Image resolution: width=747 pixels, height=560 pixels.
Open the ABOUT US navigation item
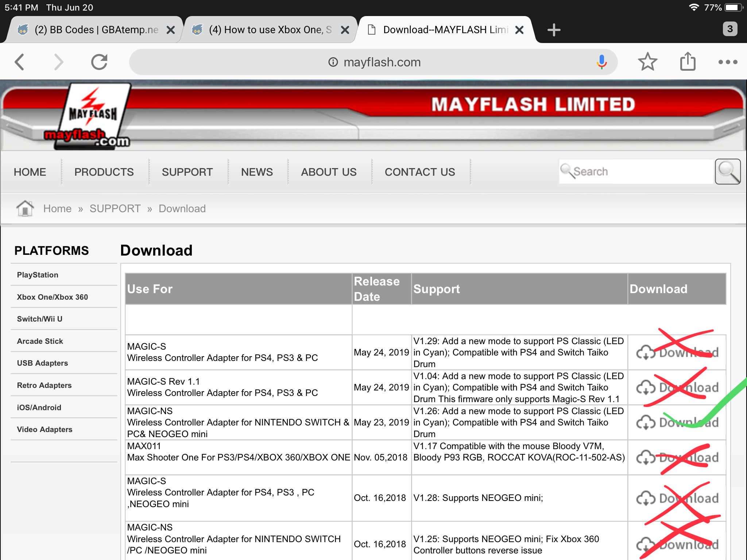click(329, 172)
